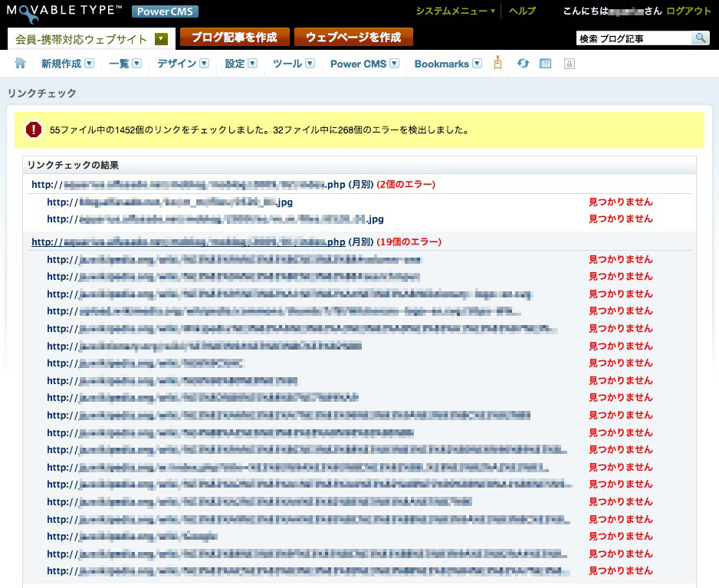The width and height of the screenshot is (719, 588).
Task: Expand the Bookmarks dropdown arrow
Action: tap(478, 64)
